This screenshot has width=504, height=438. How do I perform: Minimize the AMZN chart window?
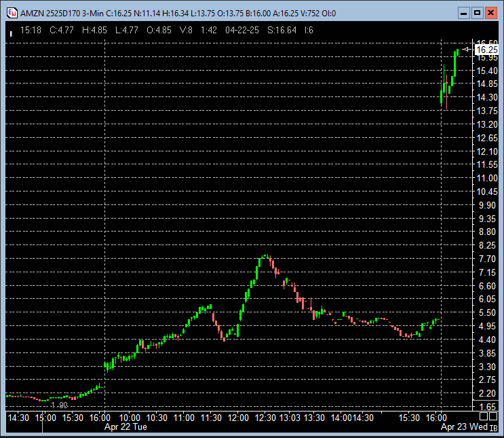(463, 13)
